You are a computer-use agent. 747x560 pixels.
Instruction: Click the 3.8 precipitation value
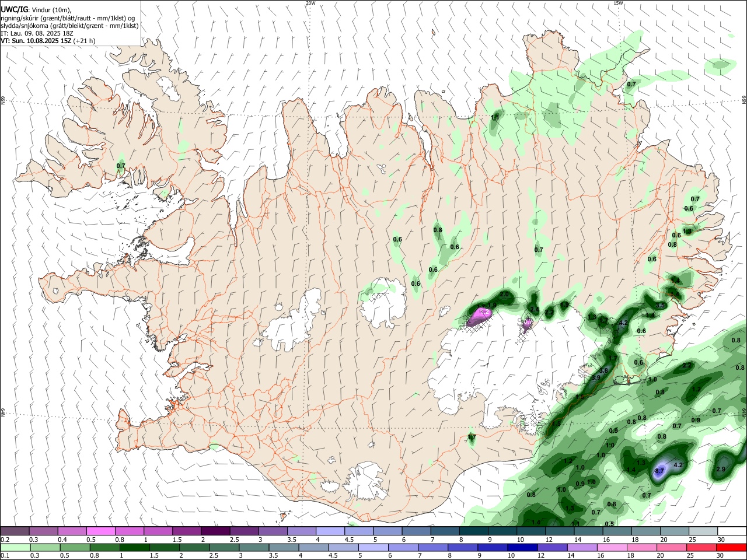[604, 370]
